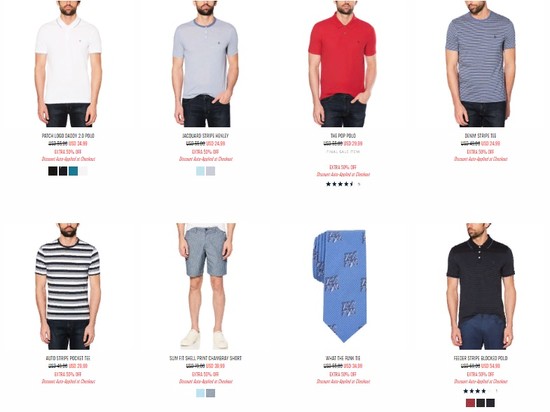The image size is (550, 412).
Task: Select the gray-blue chambray short swatch
Action: pos(210,393)
